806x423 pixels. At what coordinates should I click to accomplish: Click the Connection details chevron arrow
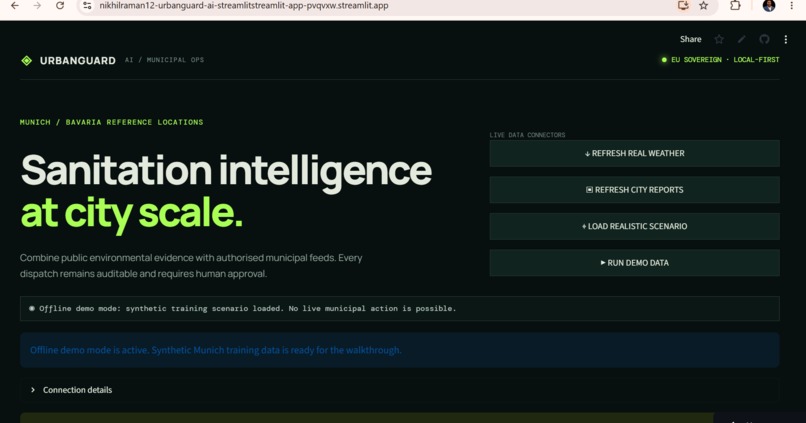[33, 390]
